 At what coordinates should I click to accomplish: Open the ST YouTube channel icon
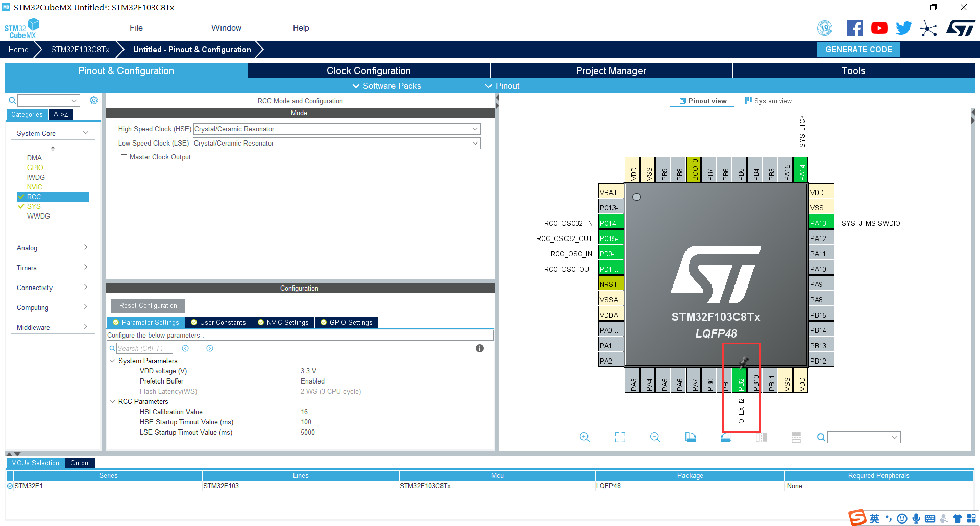point(879,28)
